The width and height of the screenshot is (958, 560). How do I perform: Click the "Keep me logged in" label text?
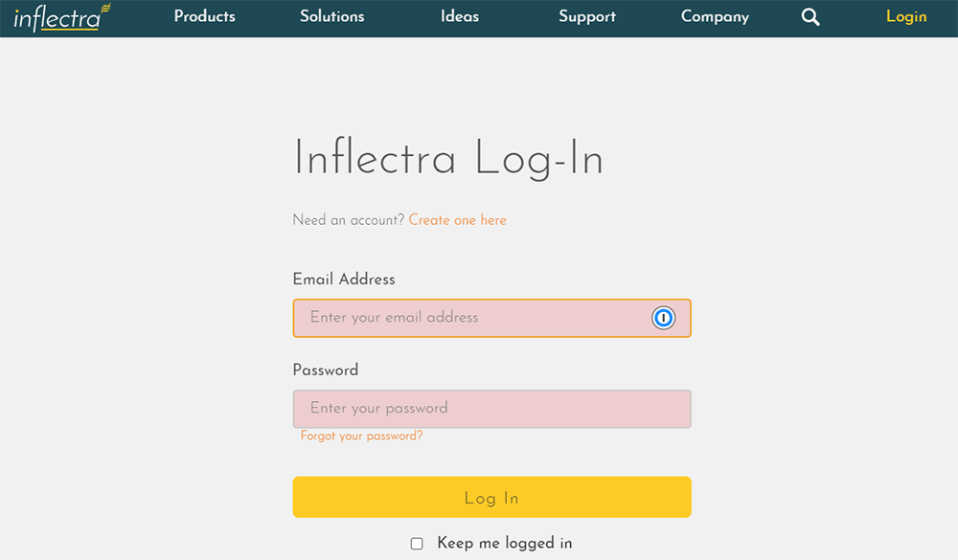coord(504,544)
